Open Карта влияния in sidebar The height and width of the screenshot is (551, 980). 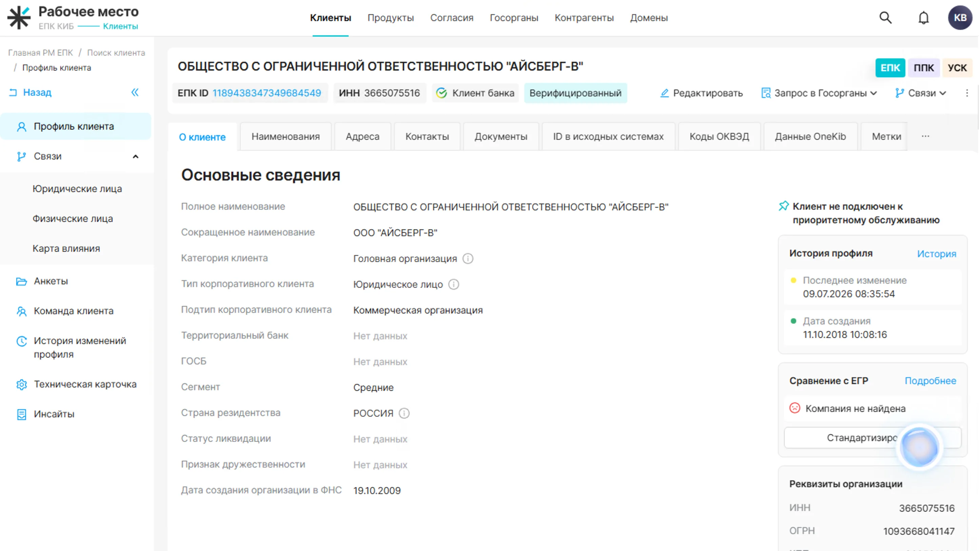tap(66, 248)
